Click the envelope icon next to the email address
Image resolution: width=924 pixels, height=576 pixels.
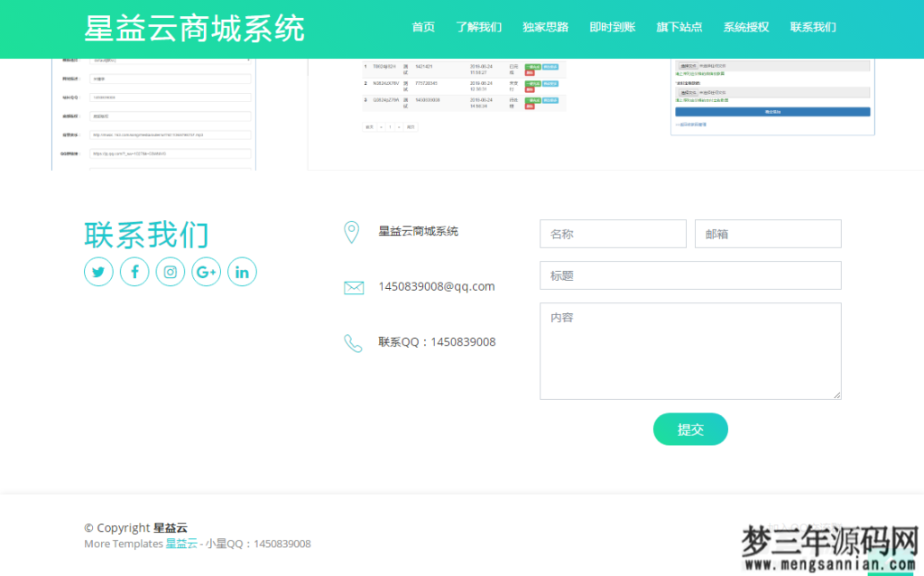click(x=353, y=286)
